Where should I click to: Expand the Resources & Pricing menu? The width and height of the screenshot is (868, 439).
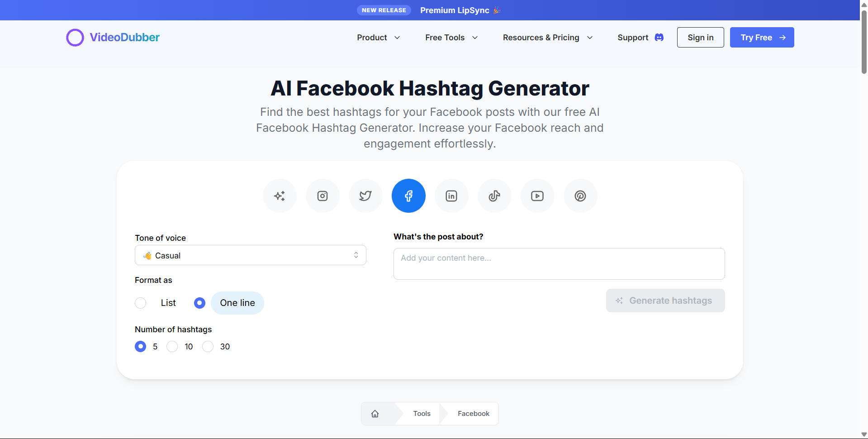pos(548,38)
